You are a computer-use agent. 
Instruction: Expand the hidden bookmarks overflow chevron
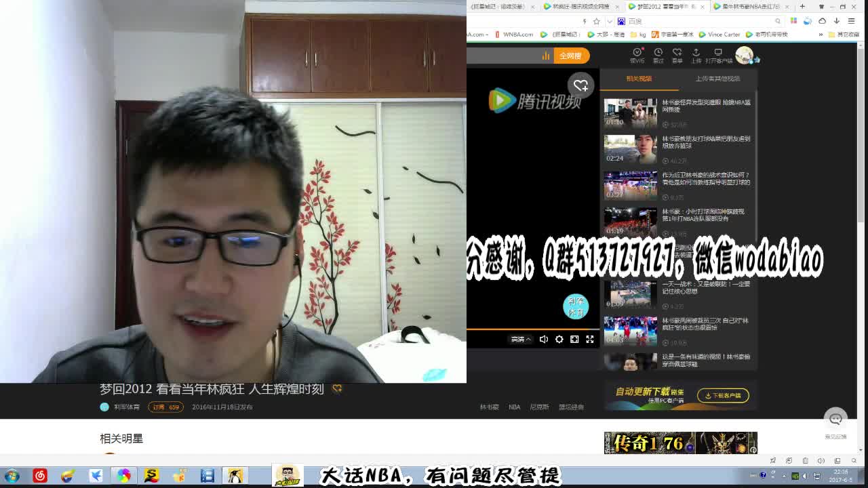point(821,35)
